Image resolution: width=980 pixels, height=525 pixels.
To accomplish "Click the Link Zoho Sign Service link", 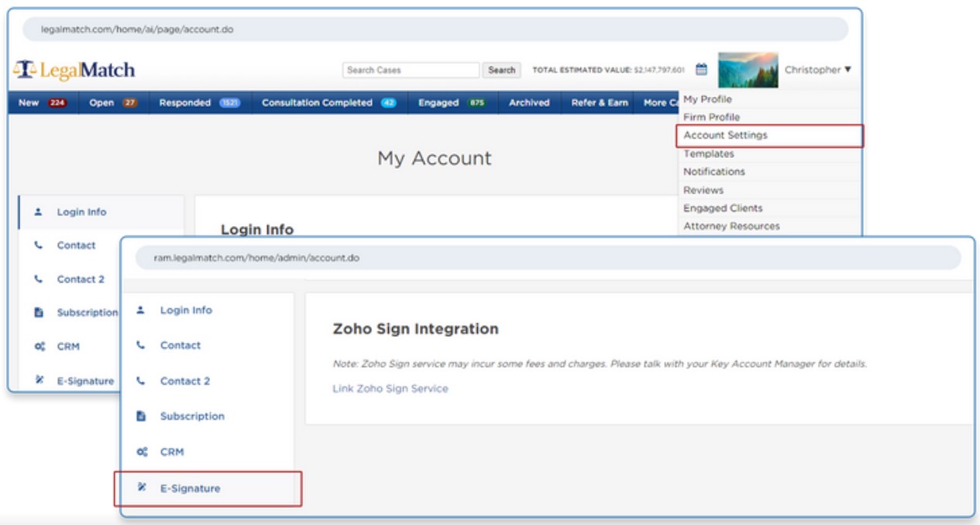I will [x=390, y=389].
